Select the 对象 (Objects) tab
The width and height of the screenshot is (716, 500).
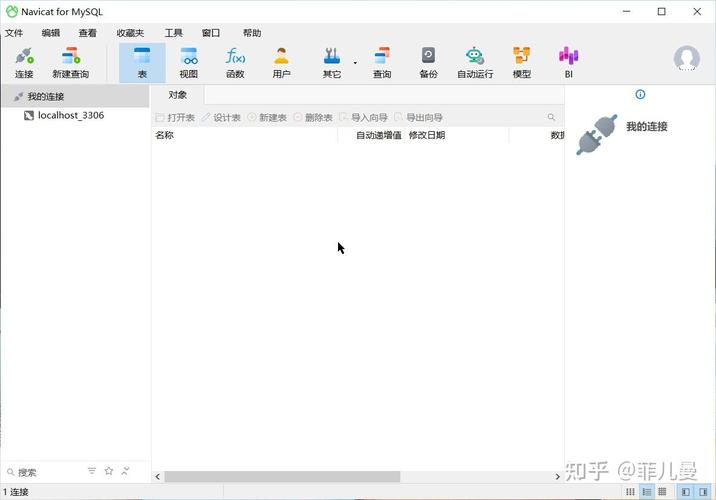pyautogui.click(x=177, y=95)
